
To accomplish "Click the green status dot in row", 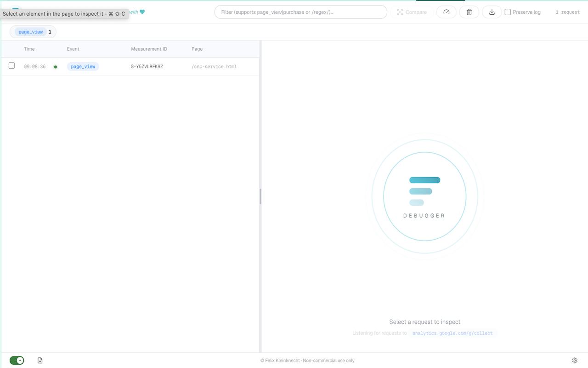I will click(x=56, y=67).
